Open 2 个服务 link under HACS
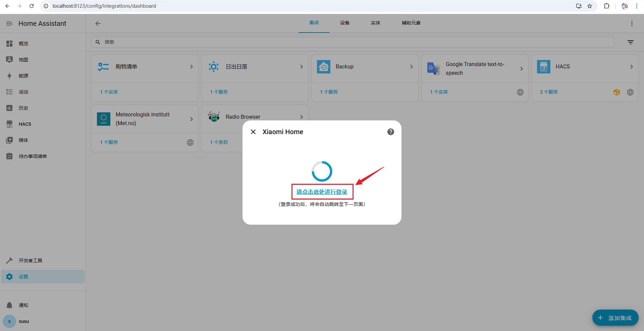This screenshot has height=331, width=644. [549, 92]
